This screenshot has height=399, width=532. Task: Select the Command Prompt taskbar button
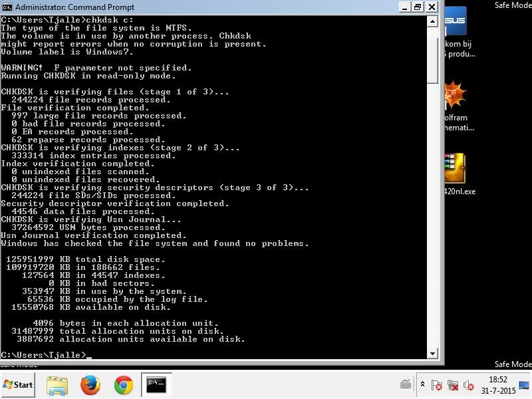click(157, 384)
